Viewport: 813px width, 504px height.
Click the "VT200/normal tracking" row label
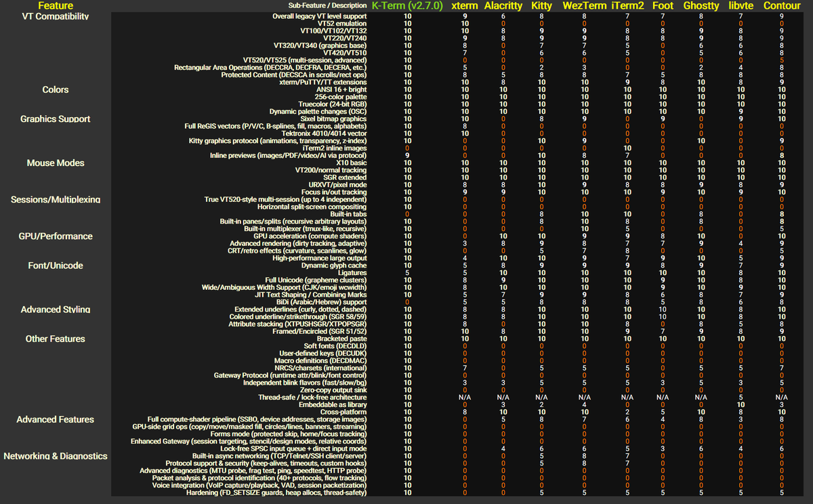(x=332, y=170)
